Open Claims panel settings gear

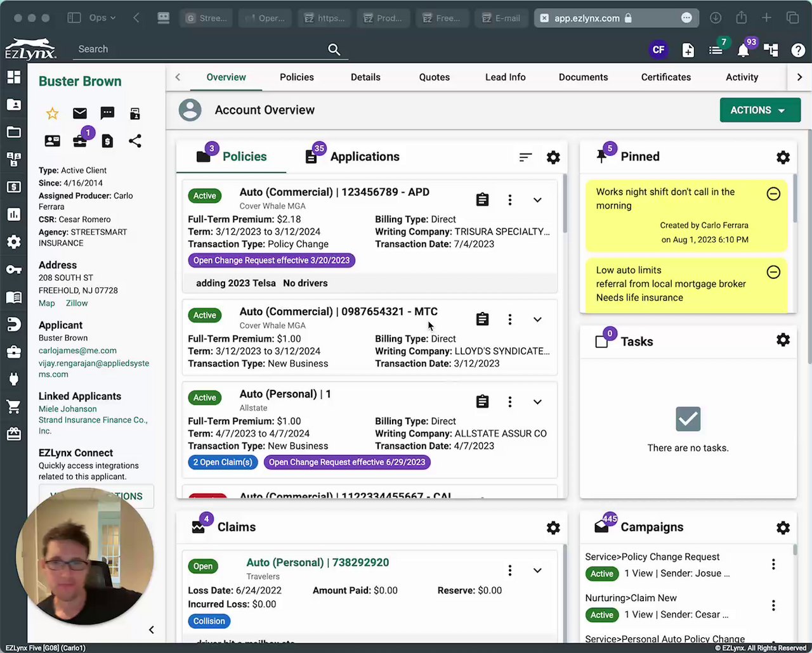[553, 527]
